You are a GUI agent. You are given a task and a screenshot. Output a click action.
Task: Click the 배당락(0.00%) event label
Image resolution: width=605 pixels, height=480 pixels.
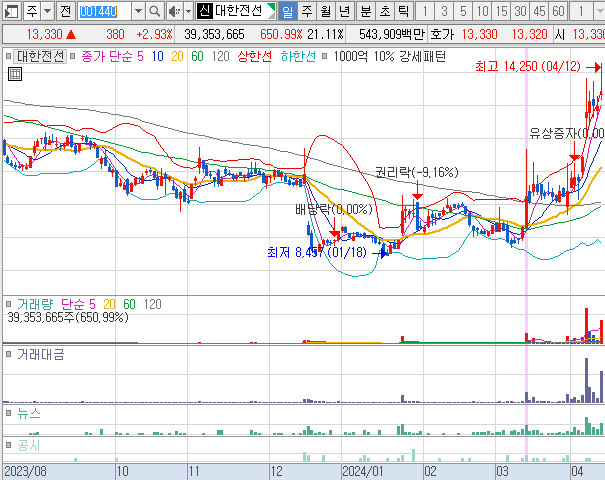[x=334, y=210]
